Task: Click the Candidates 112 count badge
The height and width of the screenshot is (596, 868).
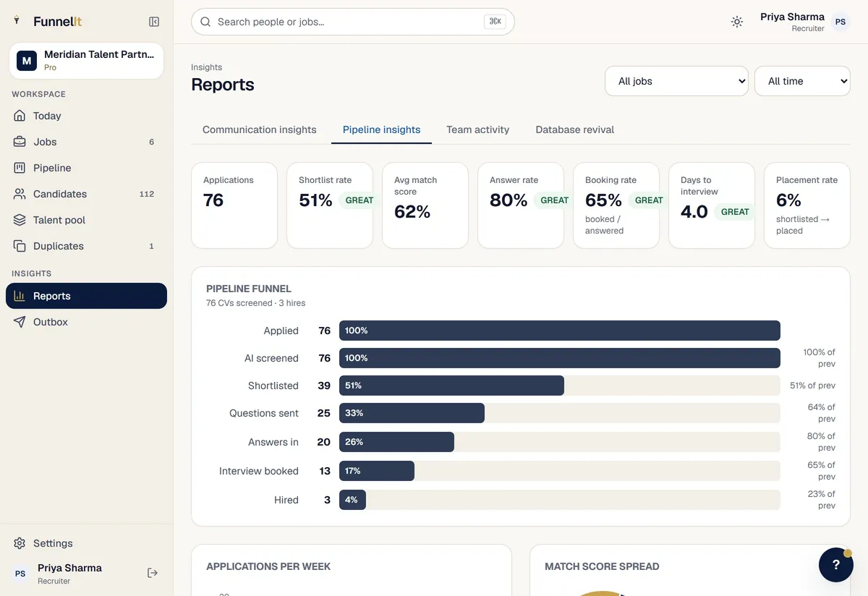Action: (x=147, y=194)
